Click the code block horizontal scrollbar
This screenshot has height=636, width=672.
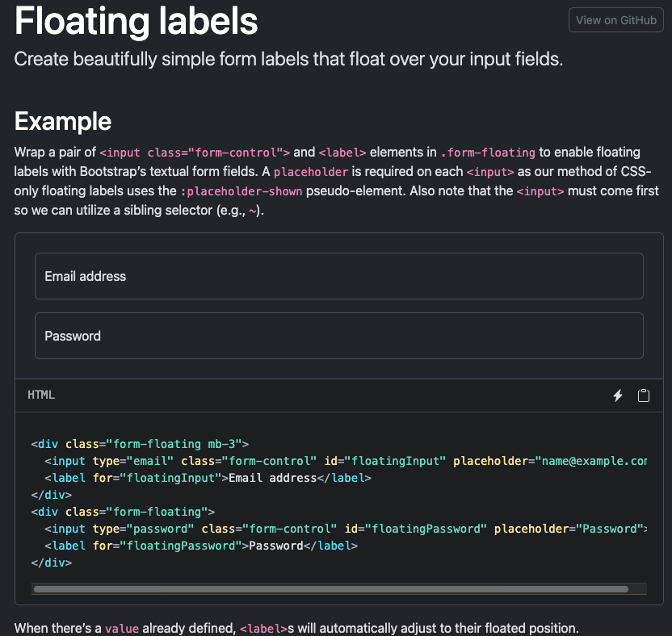tap(331, 589)
